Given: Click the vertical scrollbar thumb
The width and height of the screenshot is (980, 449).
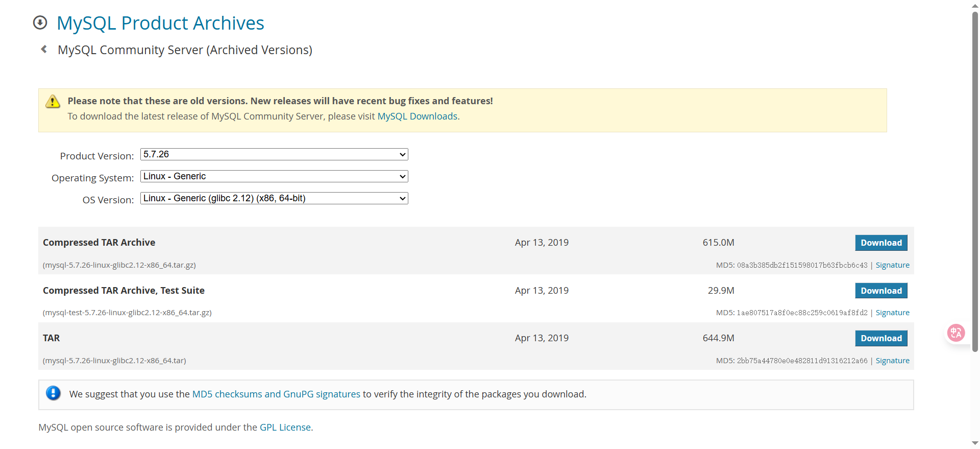Looking at the screenshot, I should tap(975, 179).
